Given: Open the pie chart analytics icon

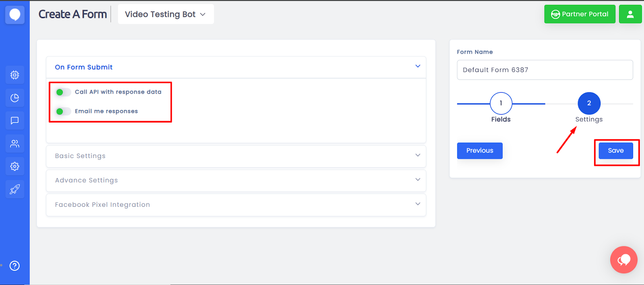Looking at the screenshot, I should click(15, 98).
